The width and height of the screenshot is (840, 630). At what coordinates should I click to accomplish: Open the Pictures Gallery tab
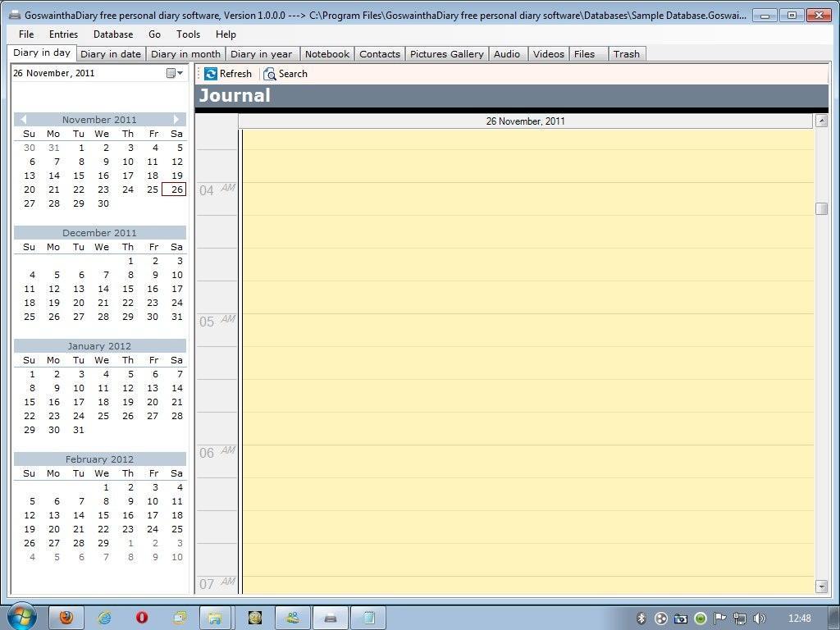point(447,54)
